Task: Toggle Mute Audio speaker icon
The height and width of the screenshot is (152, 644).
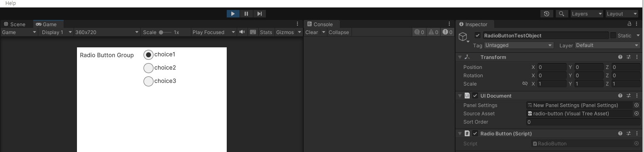Action: 242,32
